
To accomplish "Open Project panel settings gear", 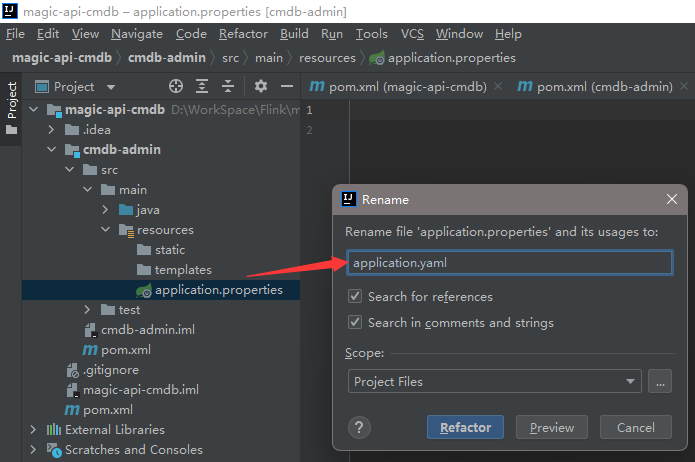I will pyautogui.click(x=260, y=87).
